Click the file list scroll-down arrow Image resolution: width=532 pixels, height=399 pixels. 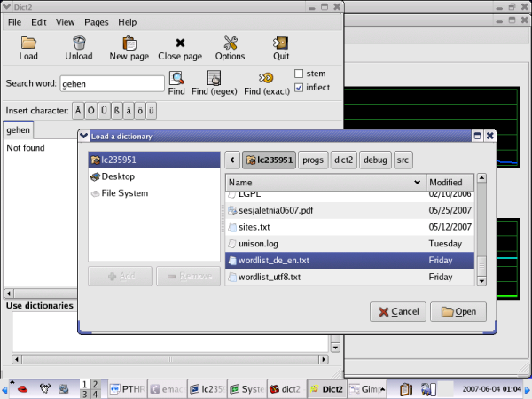coord(481,281)
